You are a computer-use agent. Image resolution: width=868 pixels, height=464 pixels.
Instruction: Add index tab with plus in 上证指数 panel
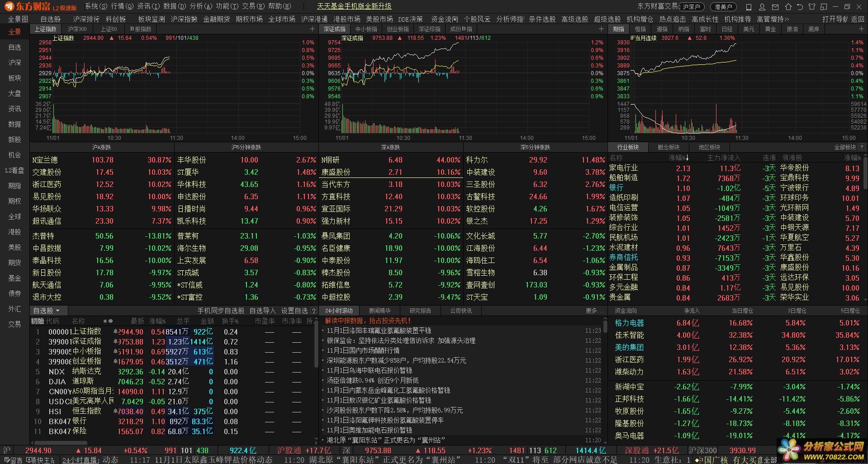[312, 29]
